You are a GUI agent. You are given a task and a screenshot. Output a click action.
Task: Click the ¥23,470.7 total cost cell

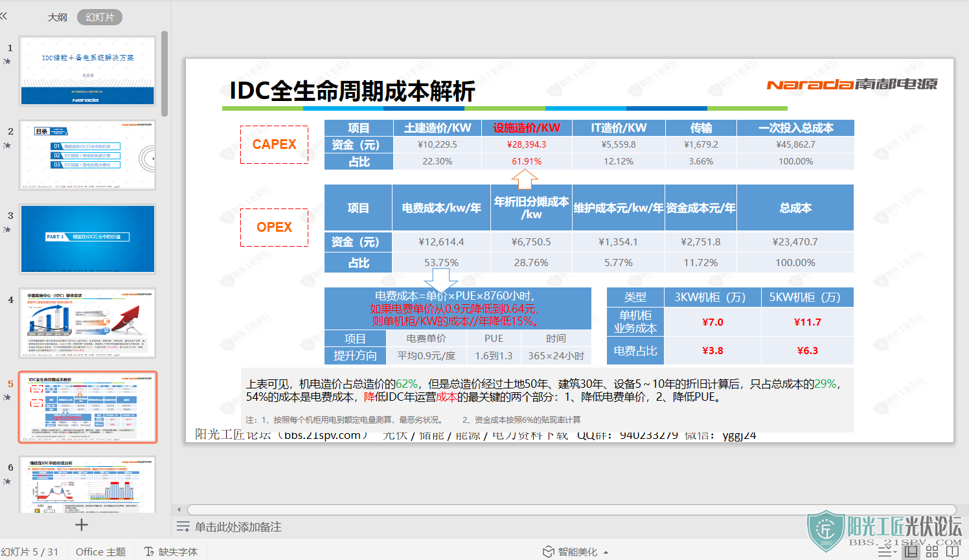point(795,241)
